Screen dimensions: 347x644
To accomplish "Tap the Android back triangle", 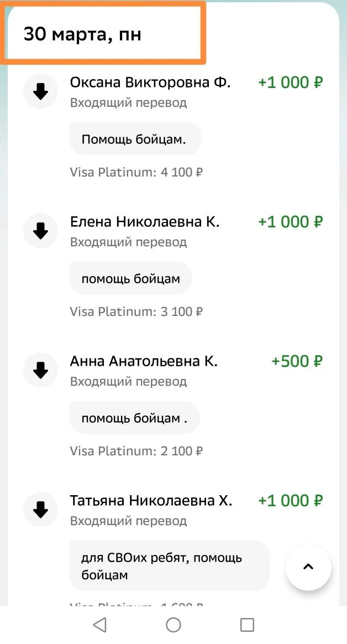I will tap(99, 625).
